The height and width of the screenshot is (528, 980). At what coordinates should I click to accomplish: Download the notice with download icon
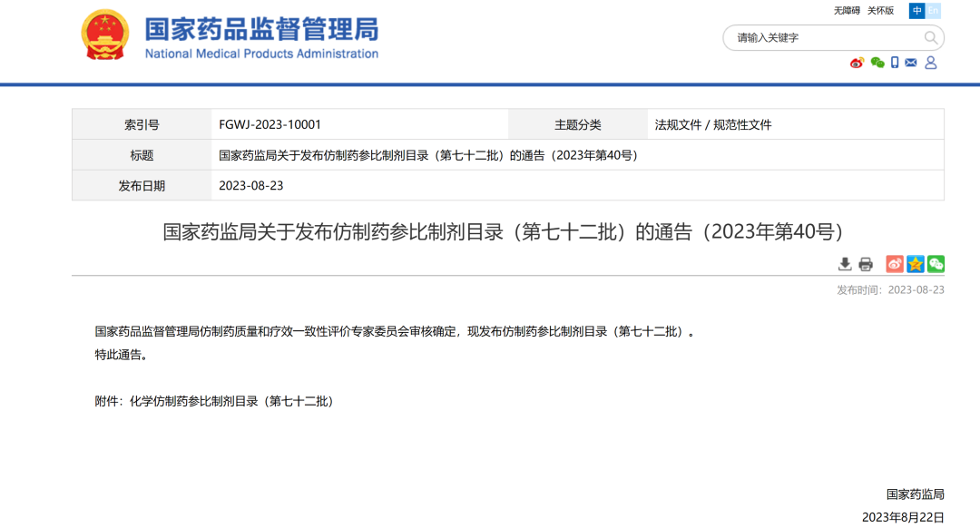(845, 264)
